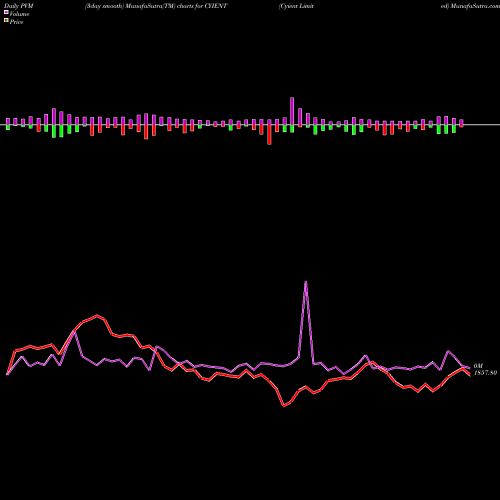Click the '(Cyient Limit' heading text
This screenshot has width=500, height=500.
coord(296,6)
